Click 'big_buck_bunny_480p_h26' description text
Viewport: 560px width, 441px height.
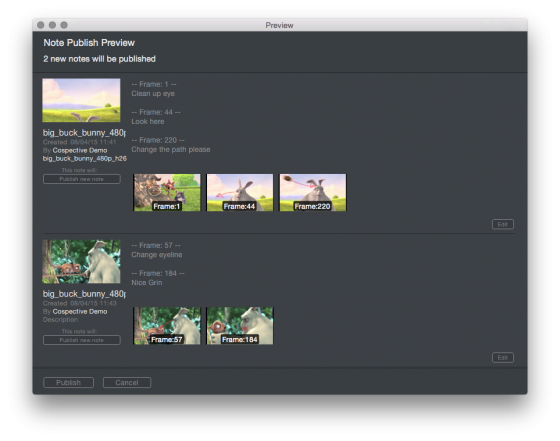[x=85, y=158]
